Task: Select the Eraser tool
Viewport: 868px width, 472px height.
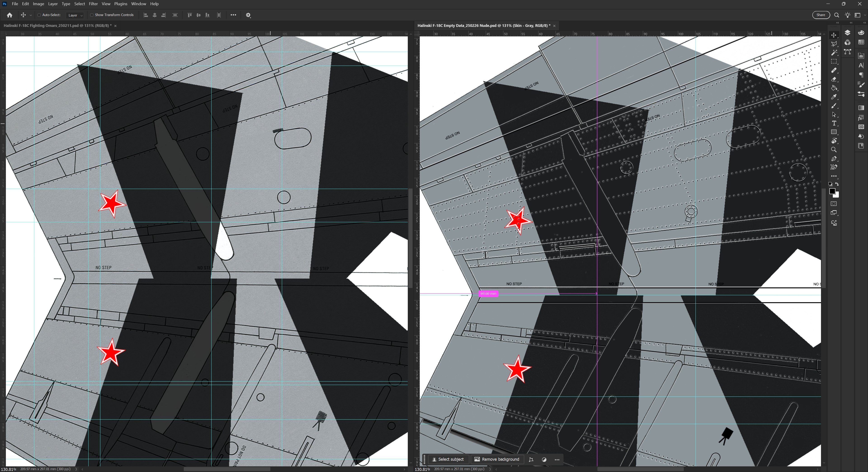Action: point(834,80)
